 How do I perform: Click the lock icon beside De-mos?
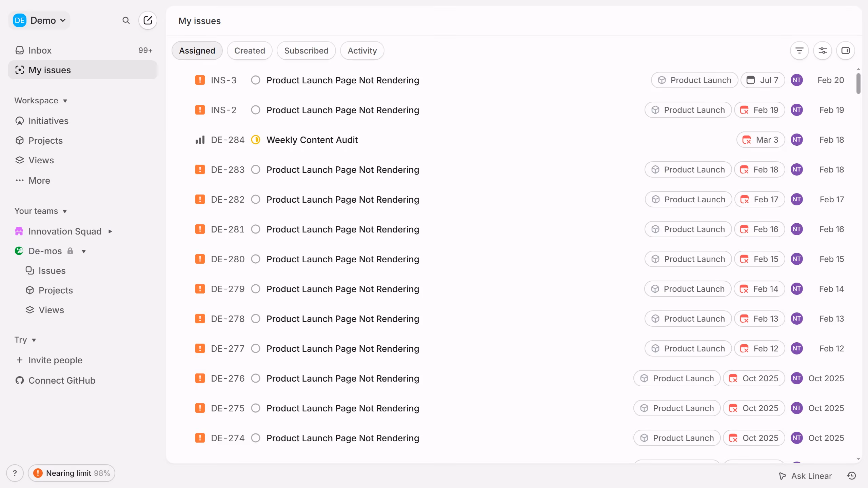pos(70,251)
